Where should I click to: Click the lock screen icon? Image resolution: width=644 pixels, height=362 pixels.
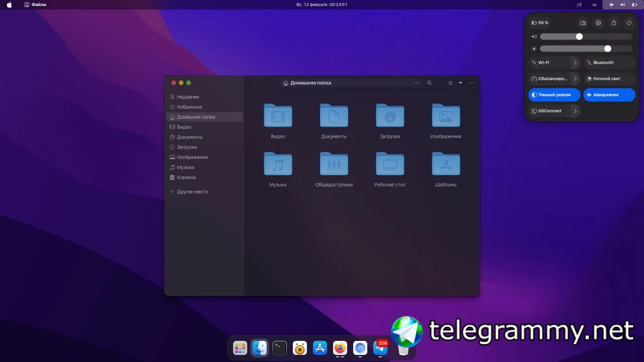[x=613, y=23]
